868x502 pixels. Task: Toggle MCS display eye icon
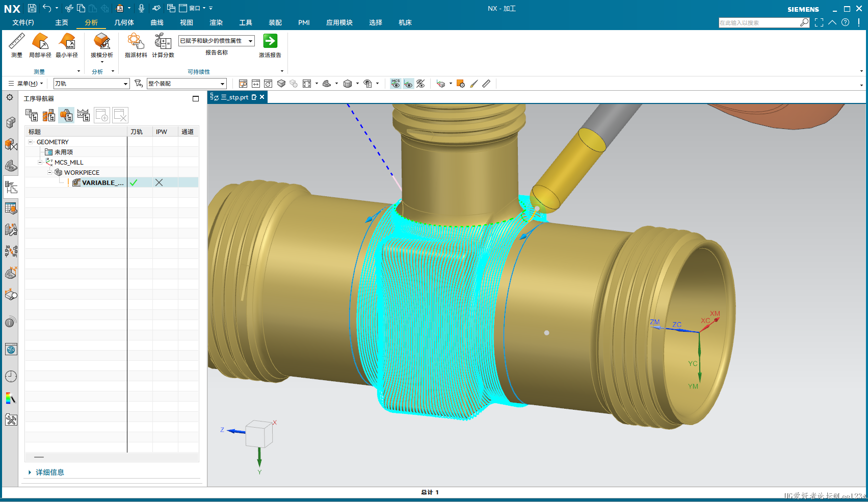click(396, 84)
